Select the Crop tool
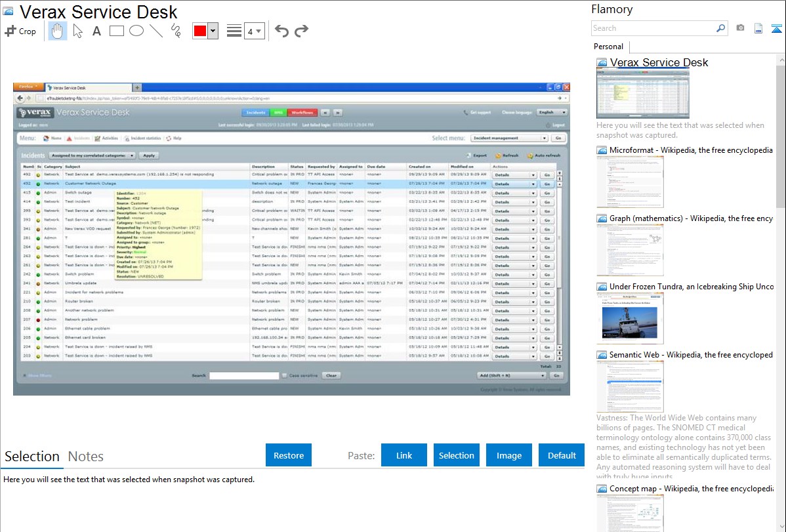 coord(20,31)
